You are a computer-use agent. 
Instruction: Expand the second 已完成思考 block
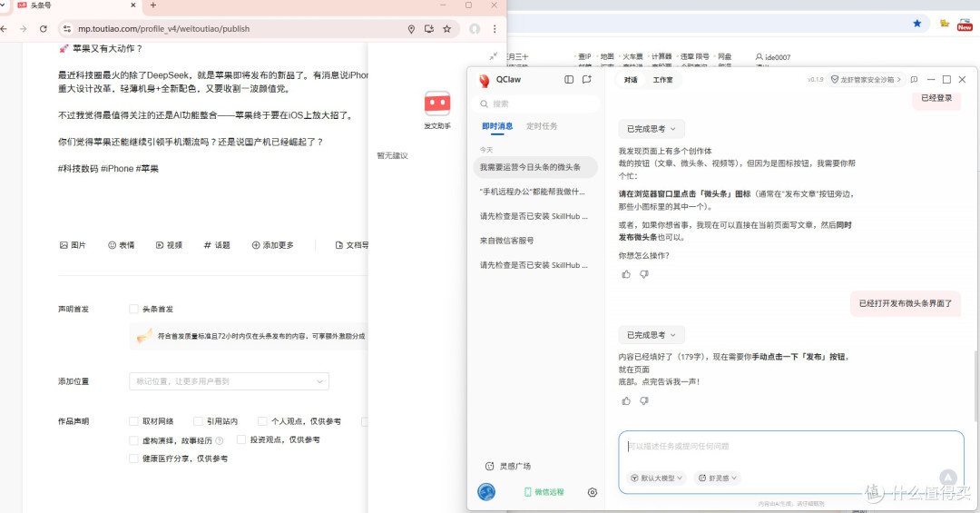(x=652, y=335)
